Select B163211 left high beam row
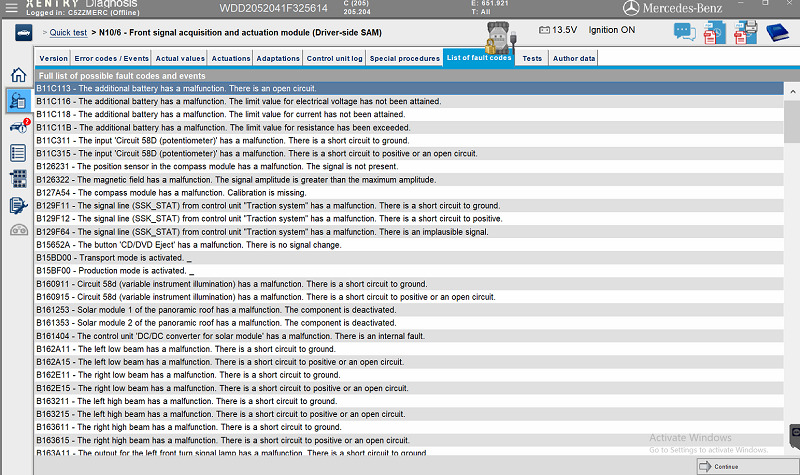This screenshot has height=475, width=800. [409, 401]
